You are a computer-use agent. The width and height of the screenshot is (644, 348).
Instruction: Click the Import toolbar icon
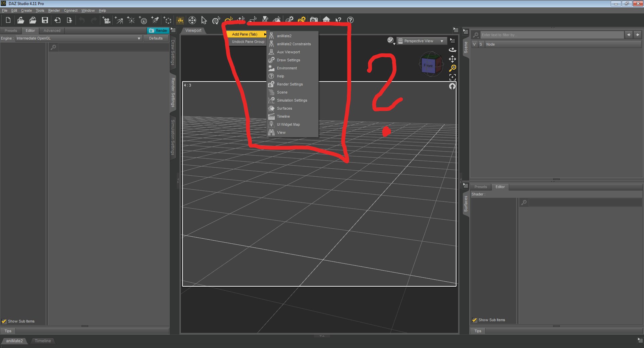(x=57, y=20)
